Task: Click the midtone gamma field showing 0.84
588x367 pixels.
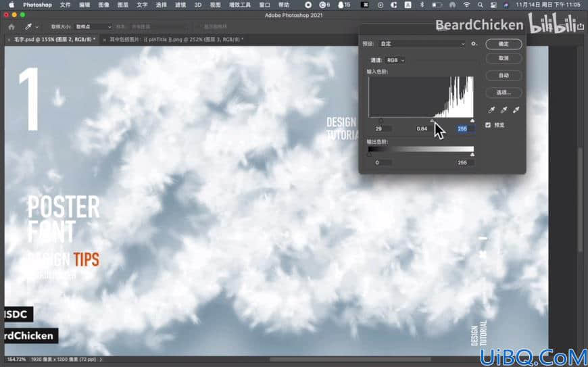Action: coord(423,128)
